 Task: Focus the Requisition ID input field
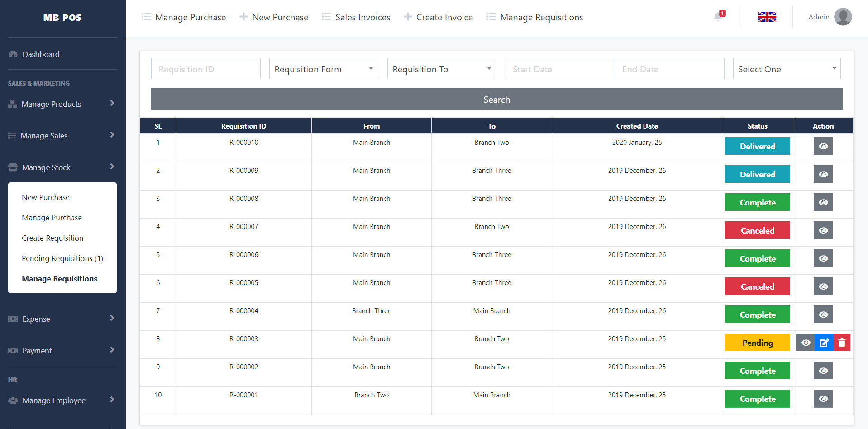click(206, 69)
